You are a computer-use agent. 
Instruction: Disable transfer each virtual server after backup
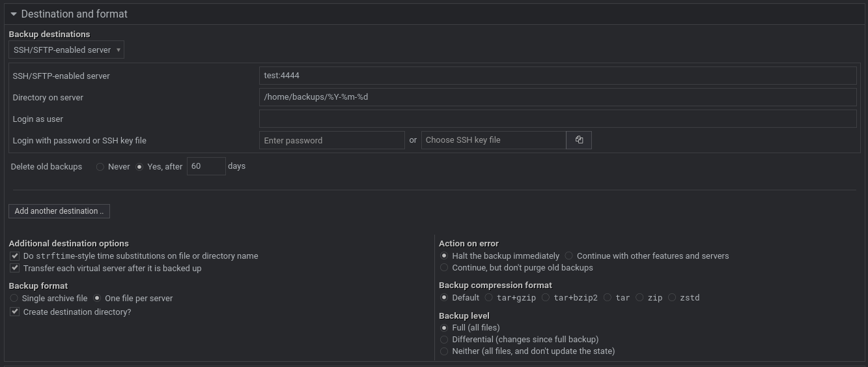15,269
